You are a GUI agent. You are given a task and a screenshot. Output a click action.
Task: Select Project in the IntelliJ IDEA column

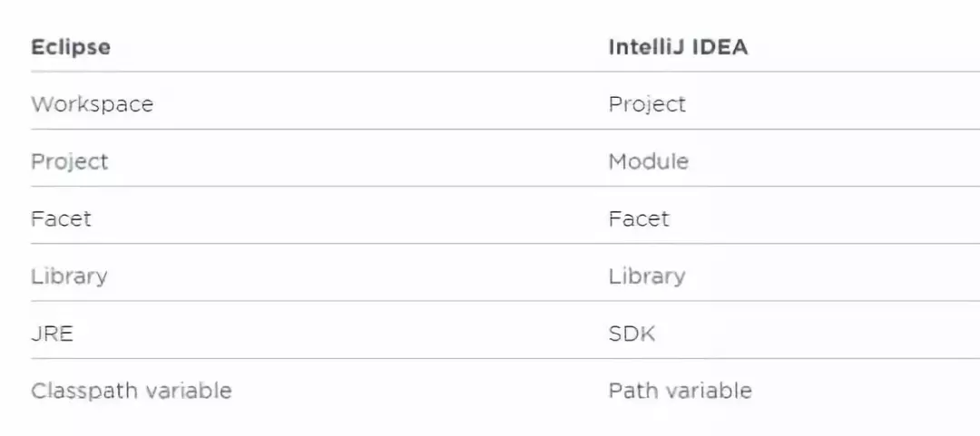[647, 104]
